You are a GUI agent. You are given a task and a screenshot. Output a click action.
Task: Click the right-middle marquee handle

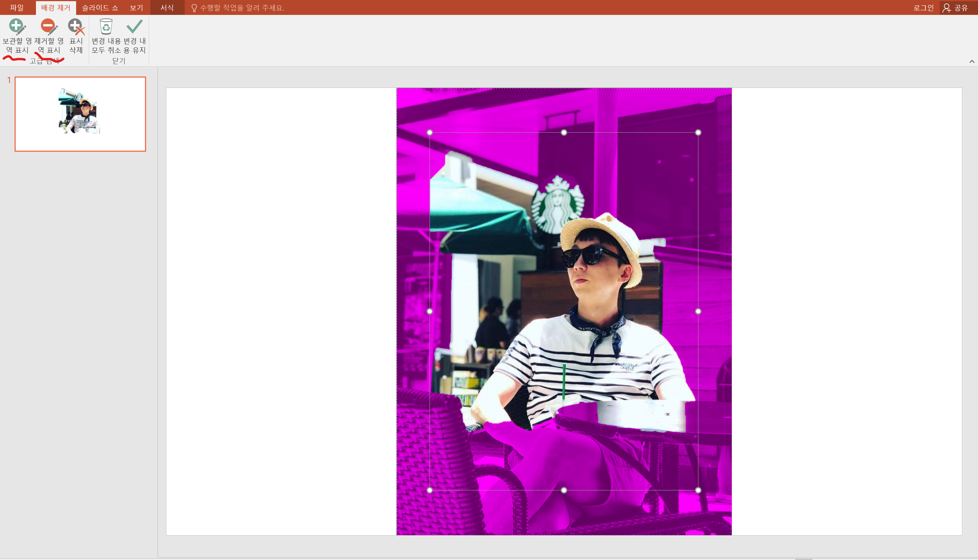click(x=698, y=311)
